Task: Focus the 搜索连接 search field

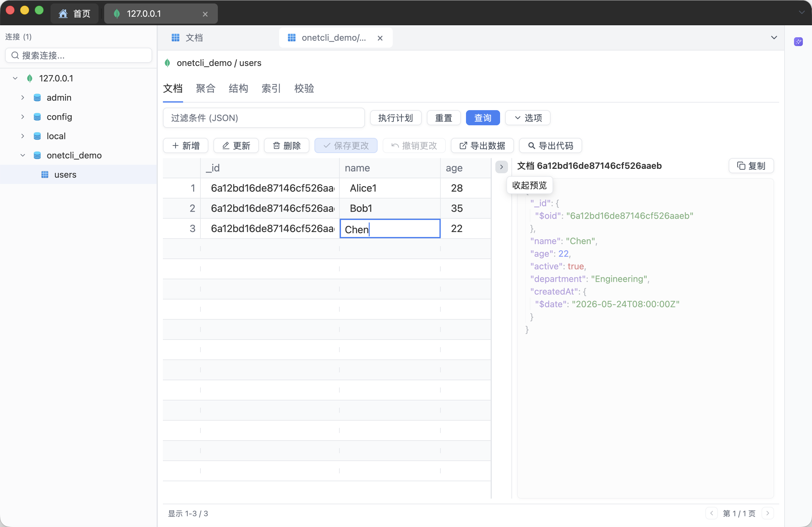Action: click(x=79, y=55)
